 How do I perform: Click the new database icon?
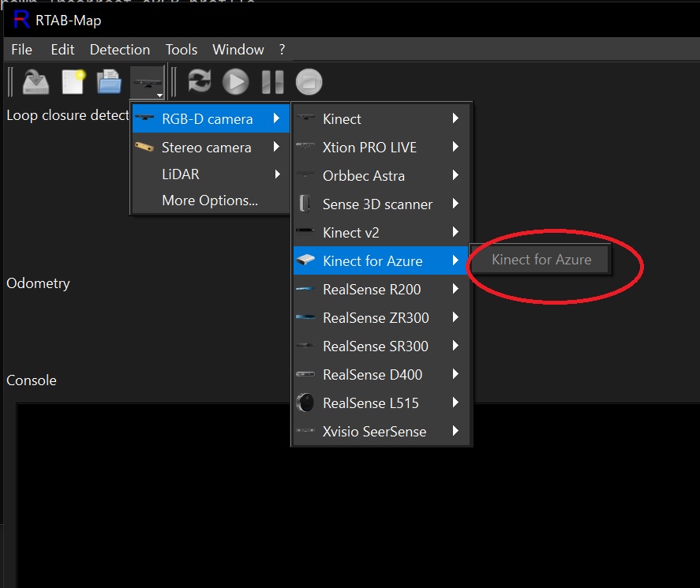click(73, 82)
